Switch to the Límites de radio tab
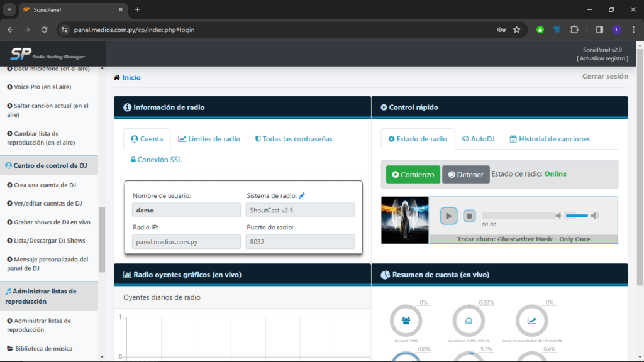The height and width of the screenshot is (362, 644). 209,139
